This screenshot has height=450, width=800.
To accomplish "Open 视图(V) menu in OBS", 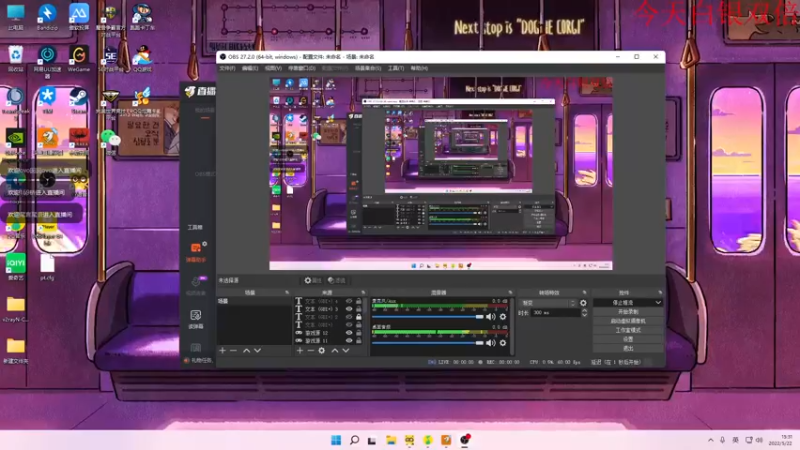I will pyautogui.click(x=273, y=68).
